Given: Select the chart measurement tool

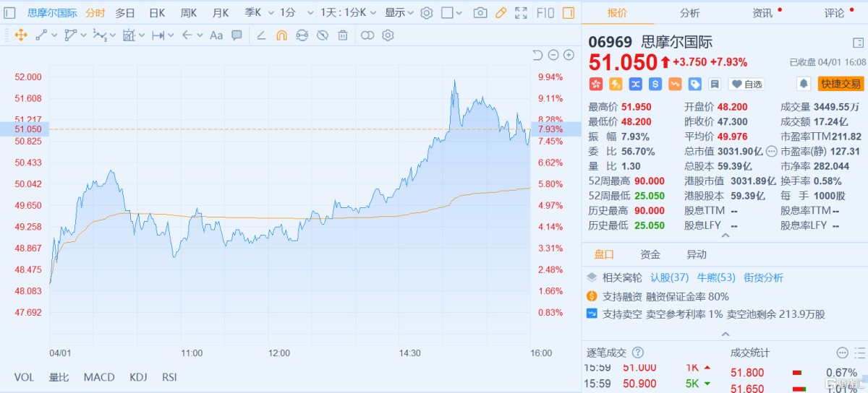Looking at the screenshot, I should tap(129, 35).
